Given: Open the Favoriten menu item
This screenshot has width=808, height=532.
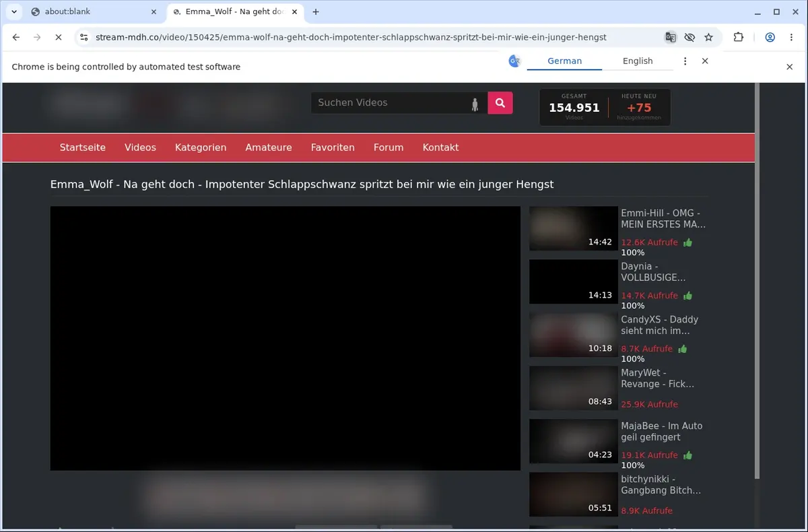Looking at the screenshot, I should (x=333, y=147).
